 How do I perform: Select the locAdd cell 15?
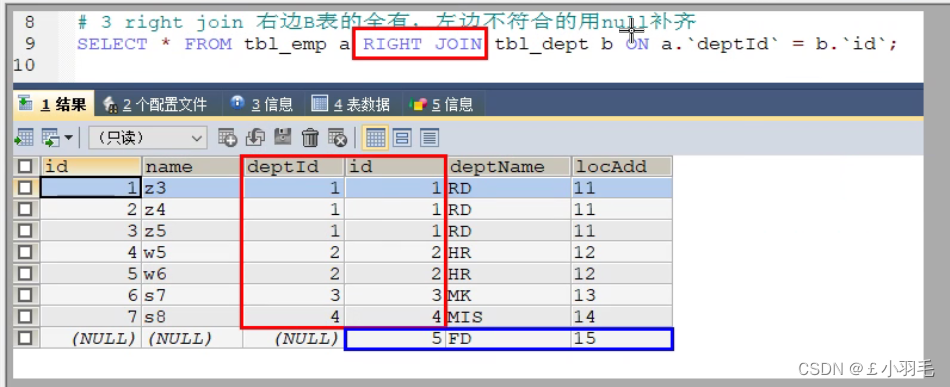click(622, 339)
